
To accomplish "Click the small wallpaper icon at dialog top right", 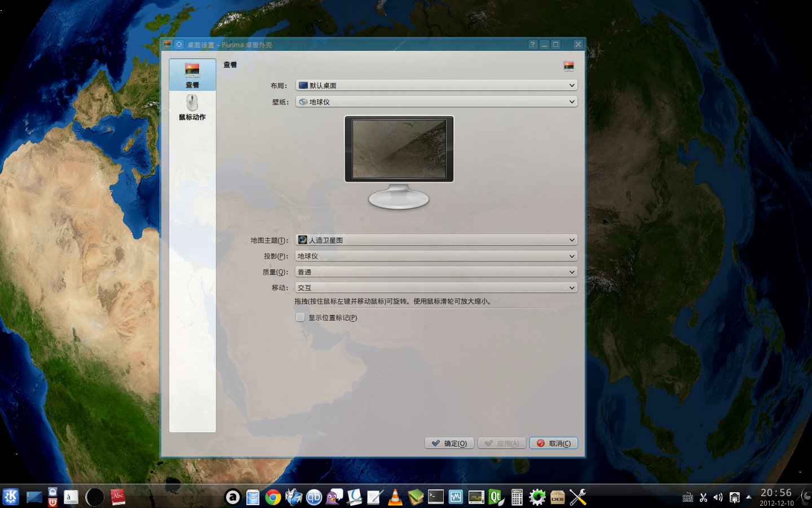I will [569, 66].
